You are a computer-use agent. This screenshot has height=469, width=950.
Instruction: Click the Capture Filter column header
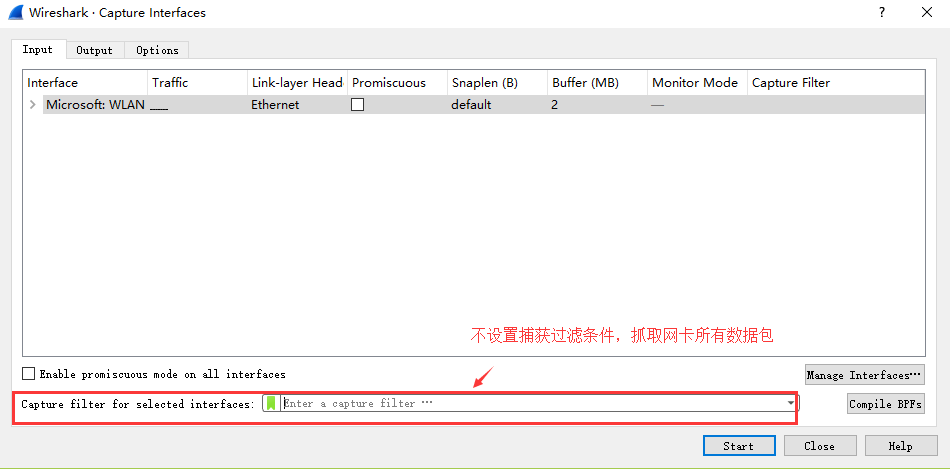pos(836,83)
